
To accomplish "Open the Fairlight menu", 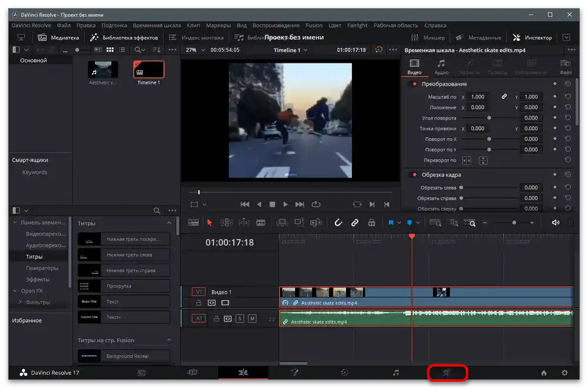I will tap(357, 25).
